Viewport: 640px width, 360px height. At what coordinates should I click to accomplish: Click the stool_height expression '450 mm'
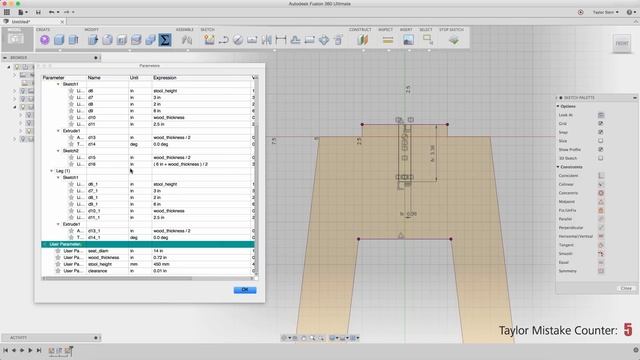pos(162,264)
